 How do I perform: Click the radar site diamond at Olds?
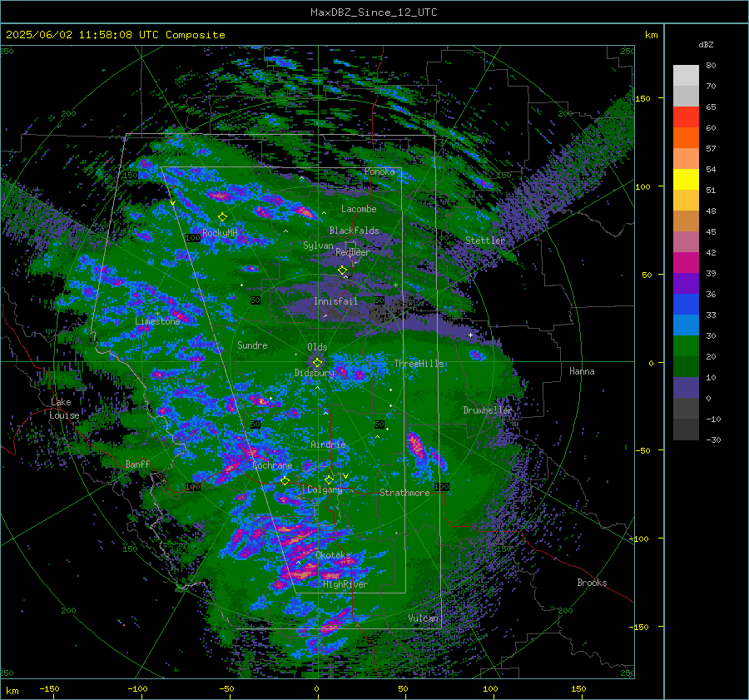317,363
